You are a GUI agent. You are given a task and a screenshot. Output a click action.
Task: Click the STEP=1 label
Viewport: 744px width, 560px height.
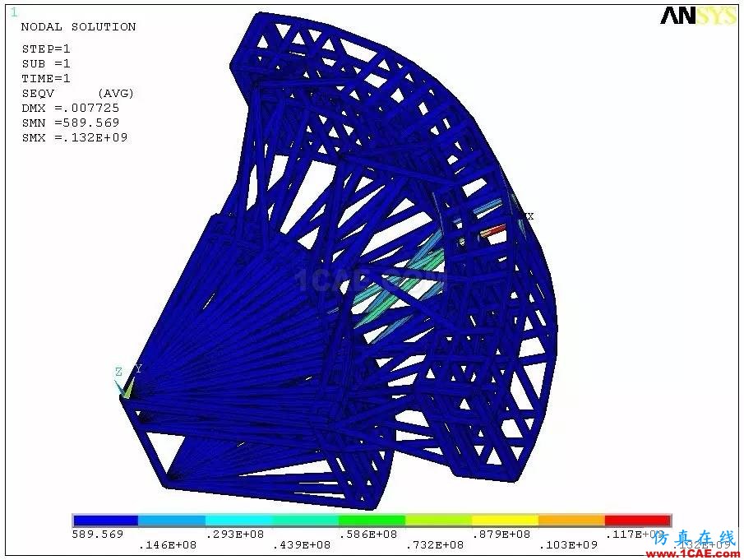[45, 49]
